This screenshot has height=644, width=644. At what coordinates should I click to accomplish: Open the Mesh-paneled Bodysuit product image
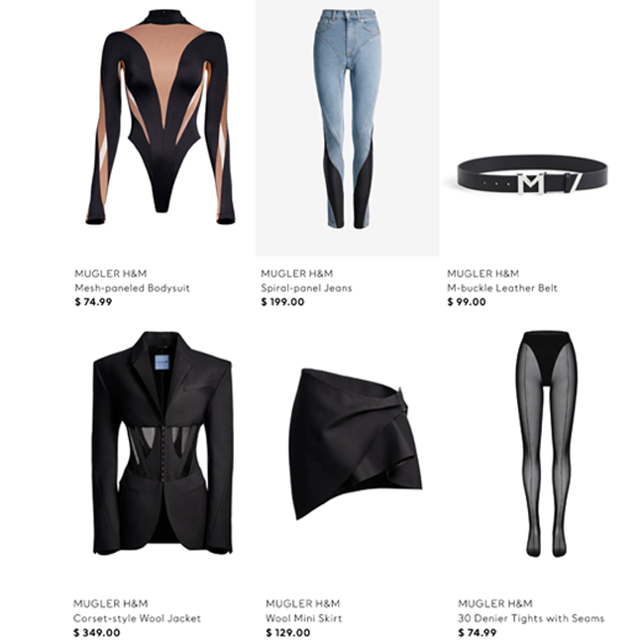coord(161,117)
